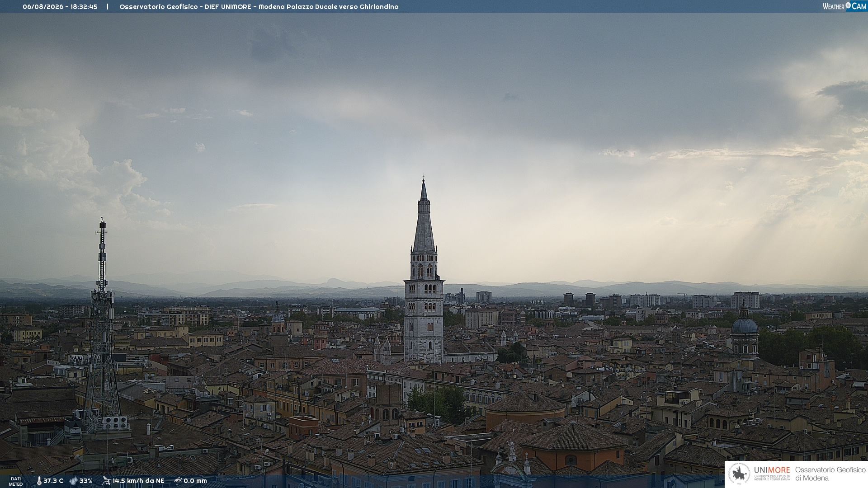Click the DATI METEO label
The width and height of the screenshot is (868, 488).
16,481
